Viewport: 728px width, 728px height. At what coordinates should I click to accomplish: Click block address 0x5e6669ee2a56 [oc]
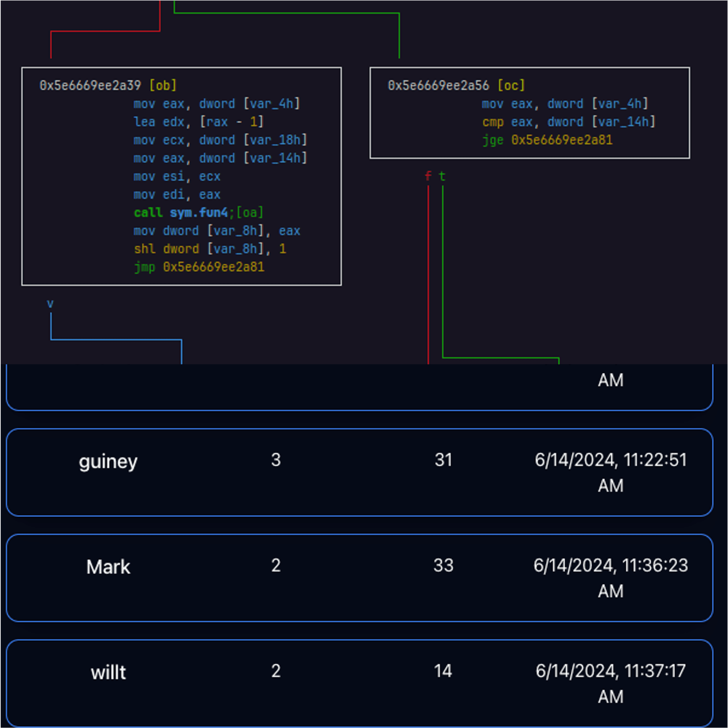(x=456, y=85)
